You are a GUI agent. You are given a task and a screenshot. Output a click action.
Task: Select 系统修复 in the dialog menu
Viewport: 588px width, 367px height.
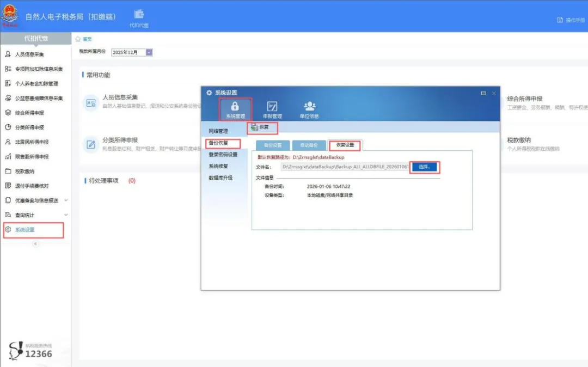[x=218, y=166]
